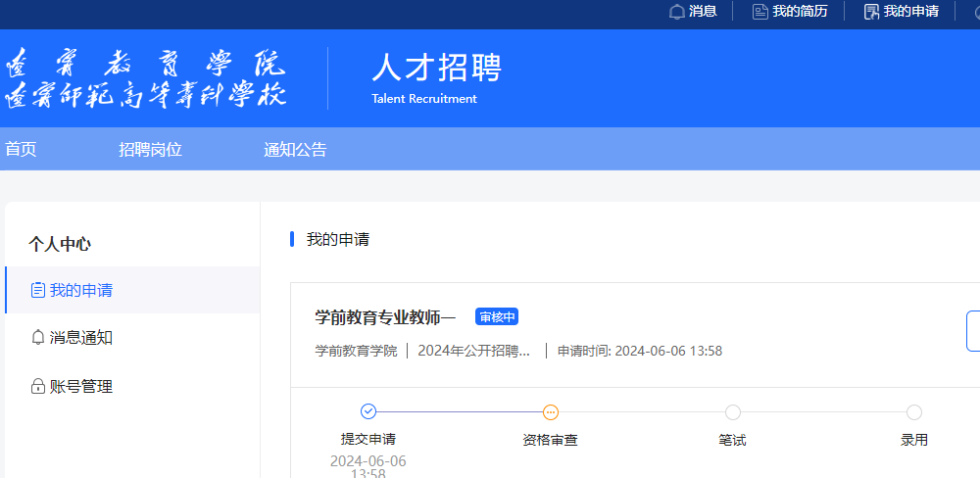Click the application icon beside top-bar 我的申请
This screenshot has width=980, height=478.
[x=870, y=12]
